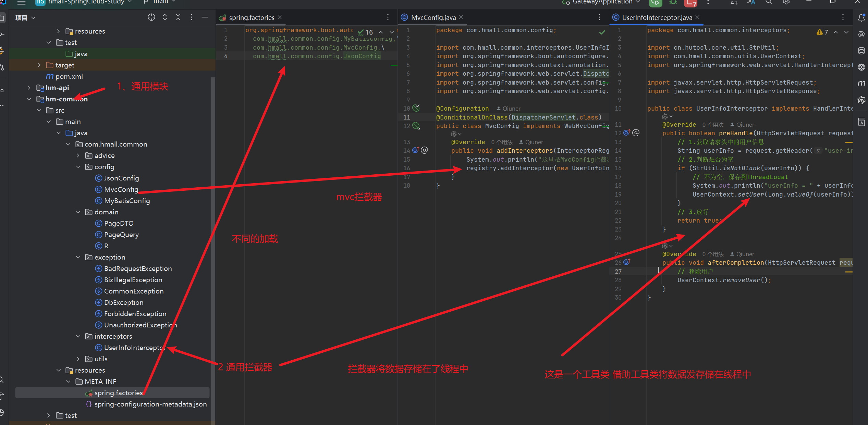
Task: Open the Database tool window icon
Action: pos(861,51)
